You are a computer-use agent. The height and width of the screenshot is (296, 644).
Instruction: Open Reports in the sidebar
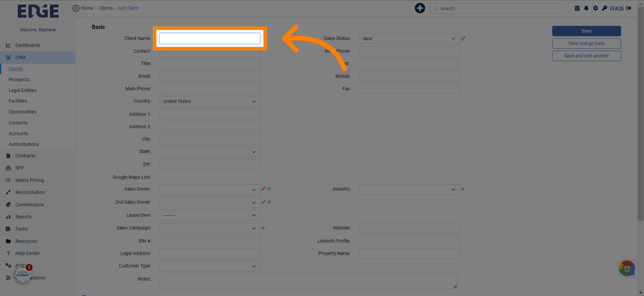point(38,217)
